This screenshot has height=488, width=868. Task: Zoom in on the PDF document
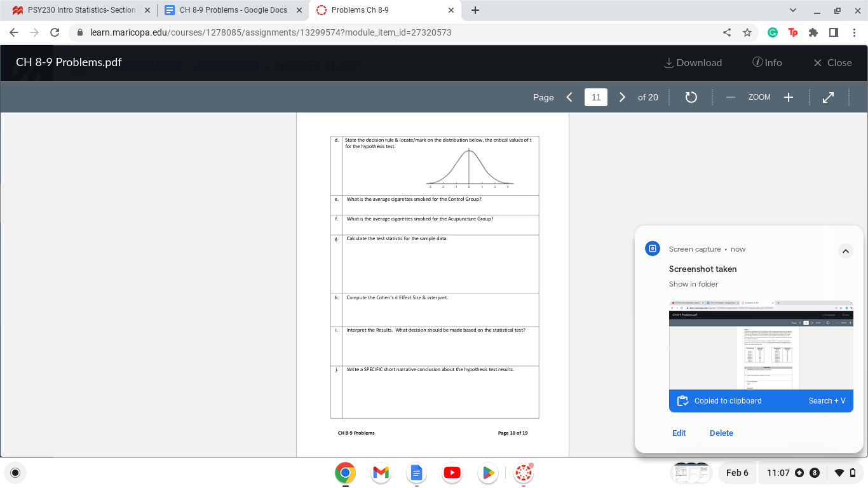tap(788, 97)
